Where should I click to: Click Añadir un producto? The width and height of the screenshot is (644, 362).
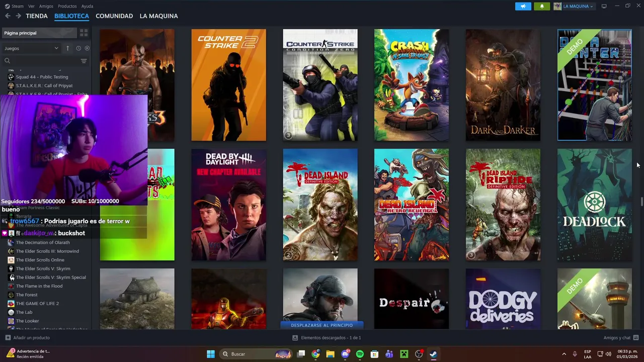[28, 338]
